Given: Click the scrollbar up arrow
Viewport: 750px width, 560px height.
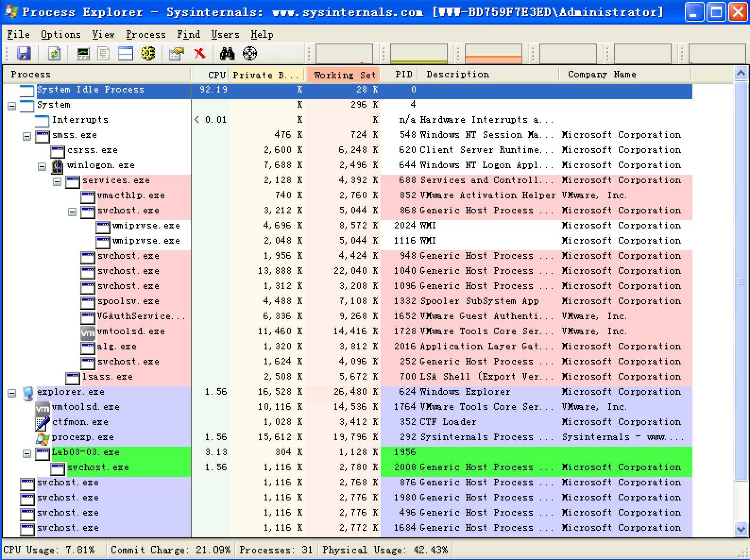Looking at the screenshot, I should (x=741, y=74).
